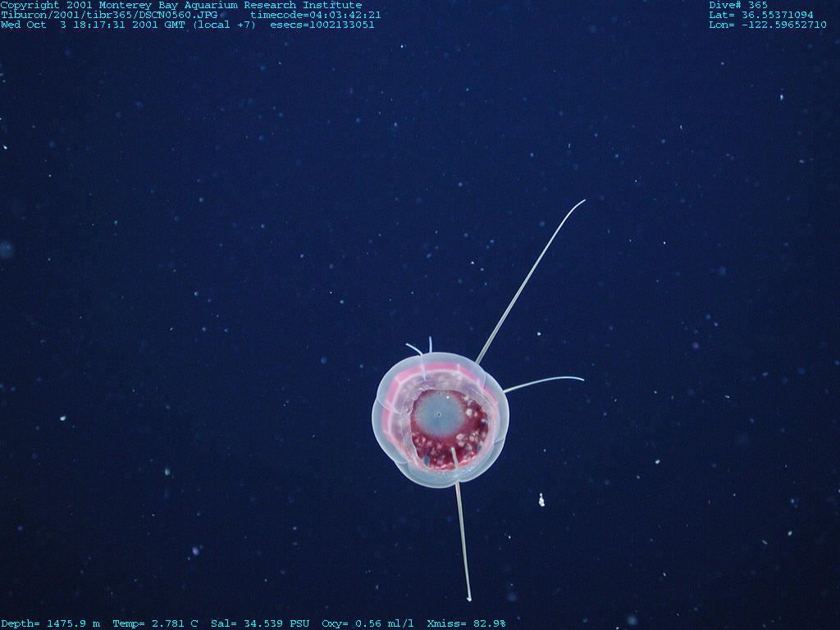Click the bright white particle right of jellyfish
840x630 pixels.
click(x=541, y=499)
